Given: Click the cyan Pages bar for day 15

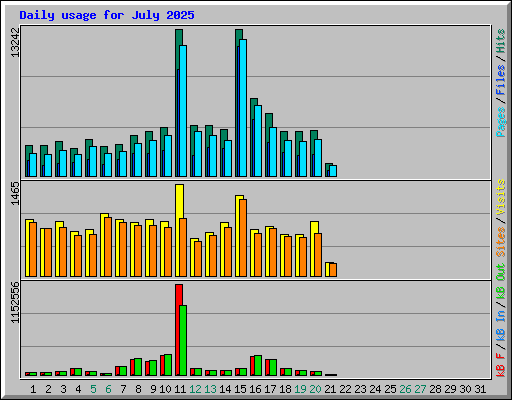Looking at the screenshot, I should click(x=243, y=108).
